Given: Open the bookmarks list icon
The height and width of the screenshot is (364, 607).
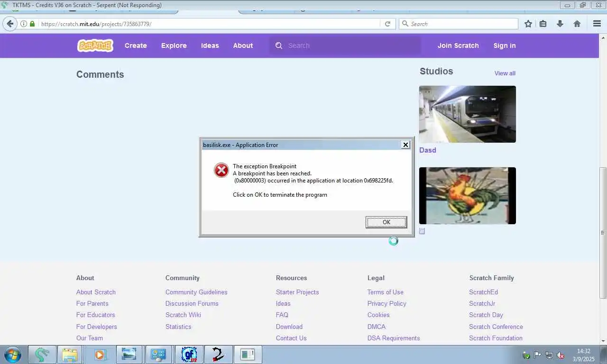Looking at the screenshot, I should 543,24.
